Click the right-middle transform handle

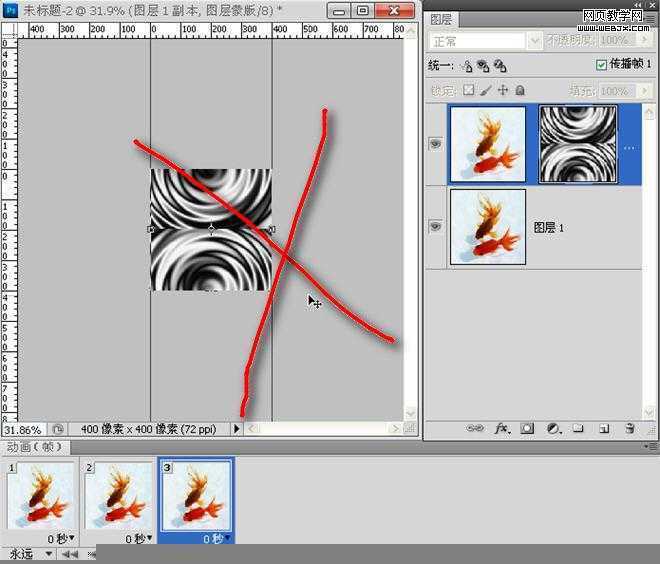(x=271, y=229)
